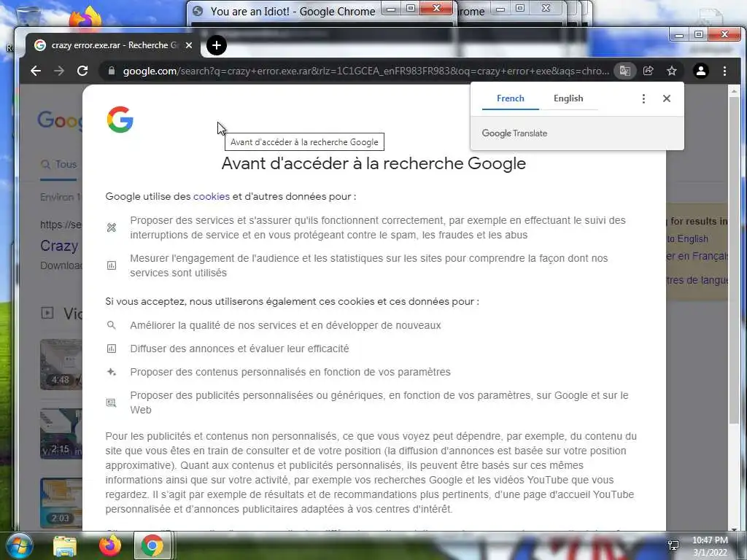Open the Google Translate icon in address bar

(x=625, y=71)
